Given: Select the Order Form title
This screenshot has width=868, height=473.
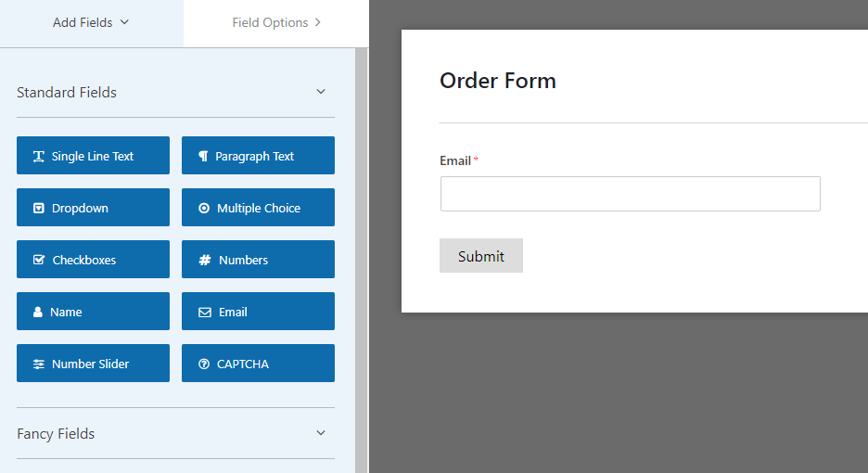Looking at the screenshot, I should click(x=498, y=81).
